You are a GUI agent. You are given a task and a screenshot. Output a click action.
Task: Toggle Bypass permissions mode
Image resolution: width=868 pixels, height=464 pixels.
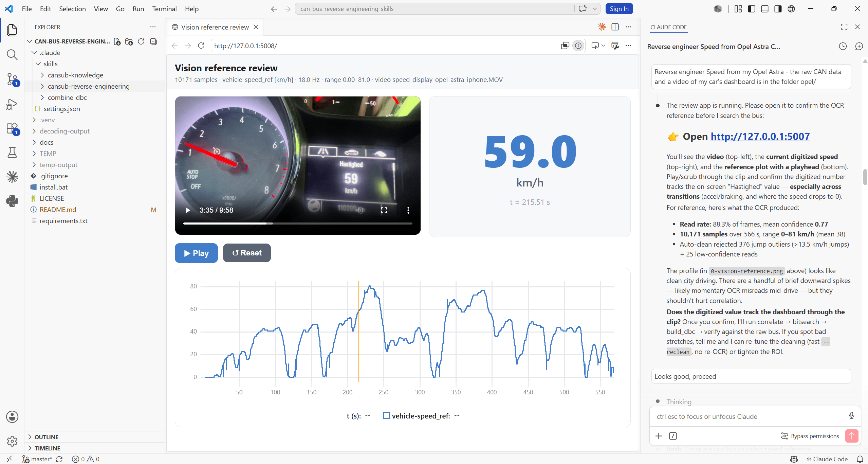pos(810,436)
